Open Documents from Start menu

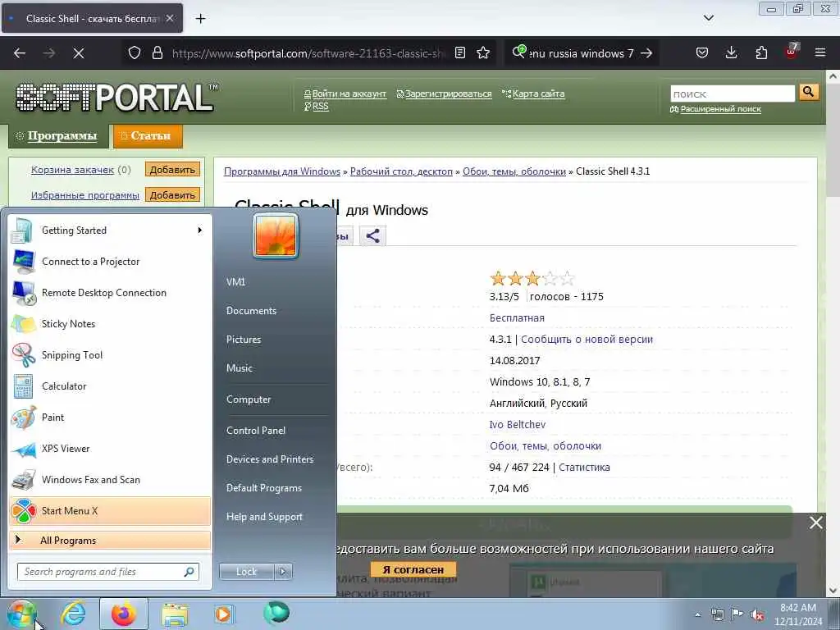(251, 311)
